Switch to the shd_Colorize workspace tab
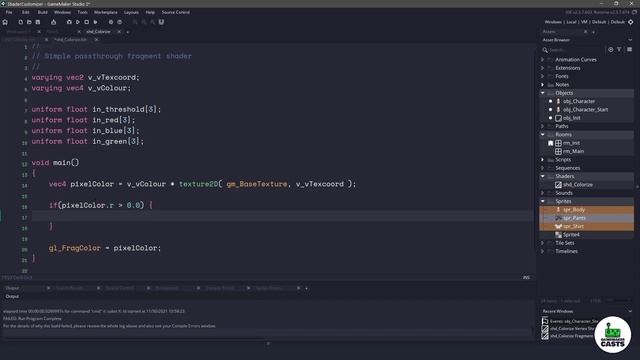Screen dimensions: 640x360 (98, 31)
